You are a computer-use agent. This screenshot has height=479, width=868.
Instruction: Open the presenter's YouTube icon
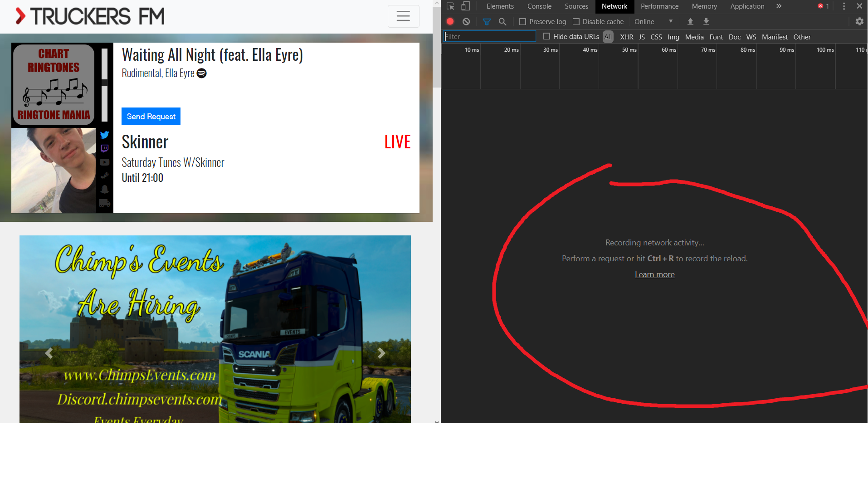pyautogui.click(x=105, y=162)
